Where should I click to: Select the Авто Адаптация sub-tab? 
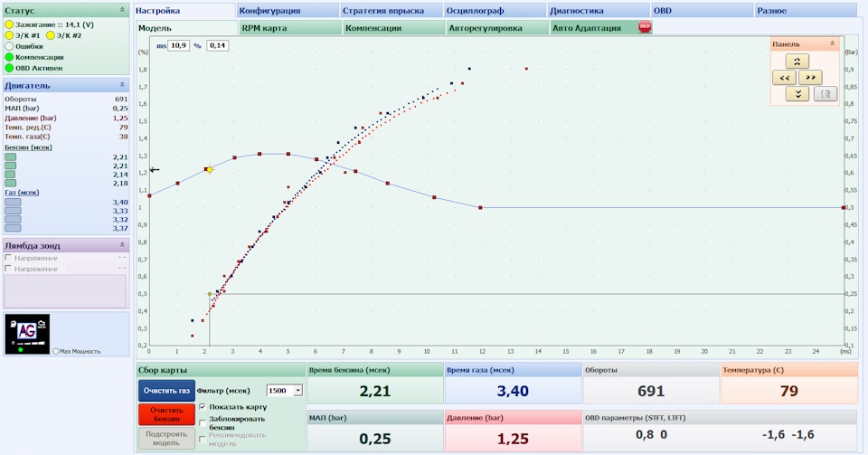point(601,28)
